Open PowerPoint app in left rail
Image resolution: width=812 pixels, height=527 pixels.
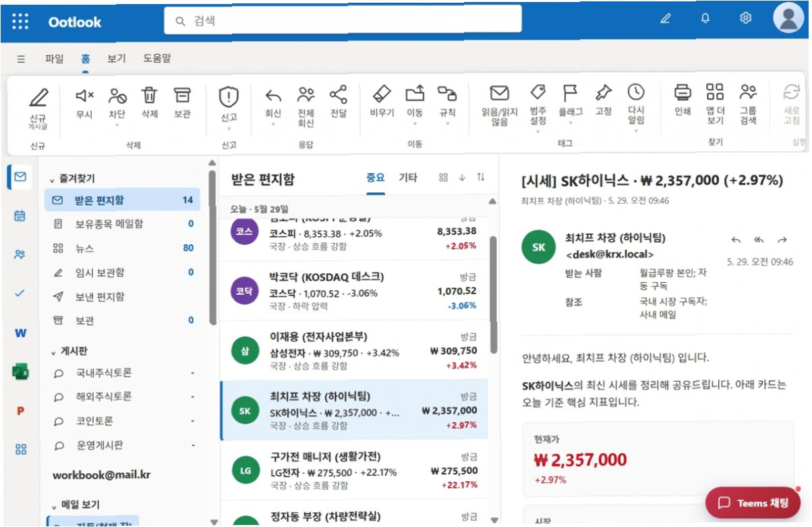coord(20,411)
